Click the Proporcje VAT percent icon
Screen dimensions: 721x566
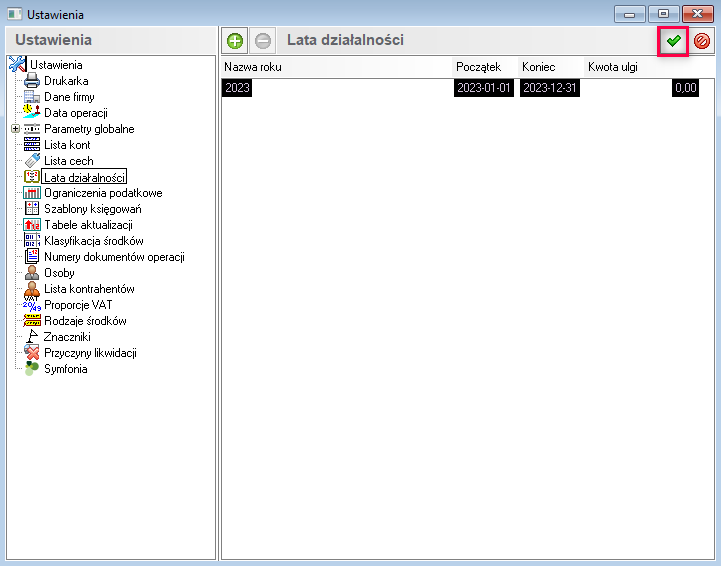point(32,304)
